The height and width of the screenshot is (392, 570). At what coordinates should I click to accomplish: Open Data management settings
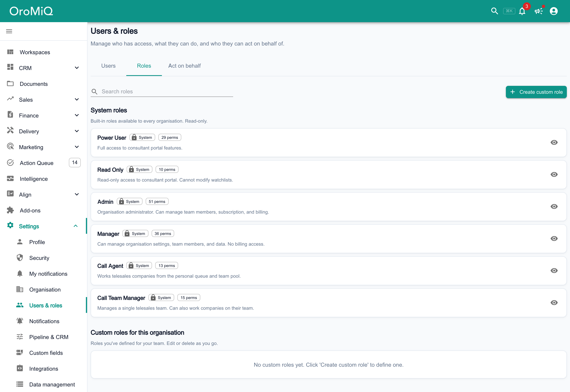44,384
